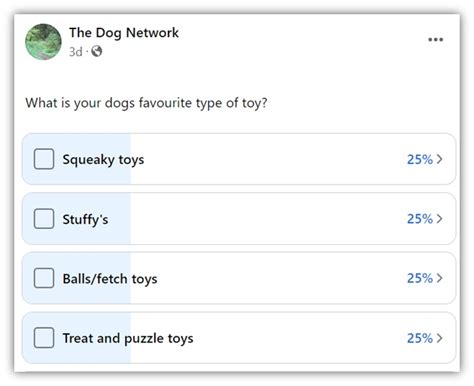Expand voters chevron for Stuffy's
This screenshot has height=386, width=474.
coord(439,219)
